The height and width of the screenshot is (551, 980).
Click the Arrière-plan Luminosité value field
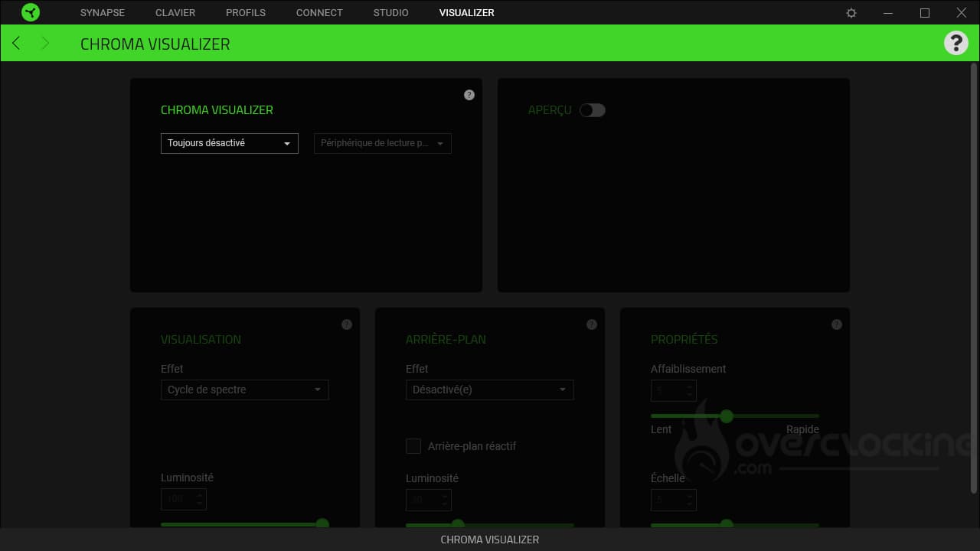429,500
